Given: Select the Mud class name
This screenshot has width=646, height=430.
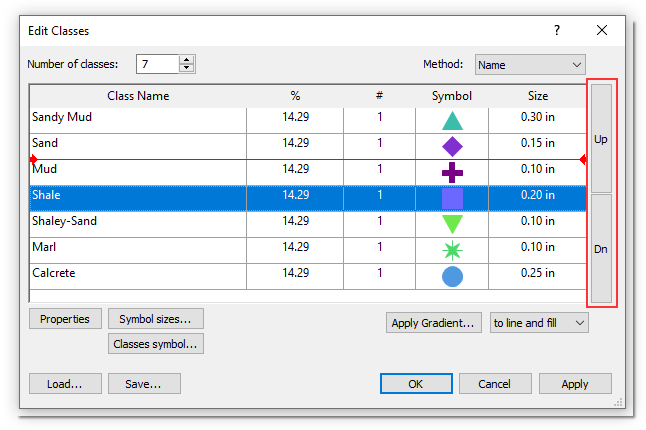Looking at the screenshot, I should (x=44, y=169).
